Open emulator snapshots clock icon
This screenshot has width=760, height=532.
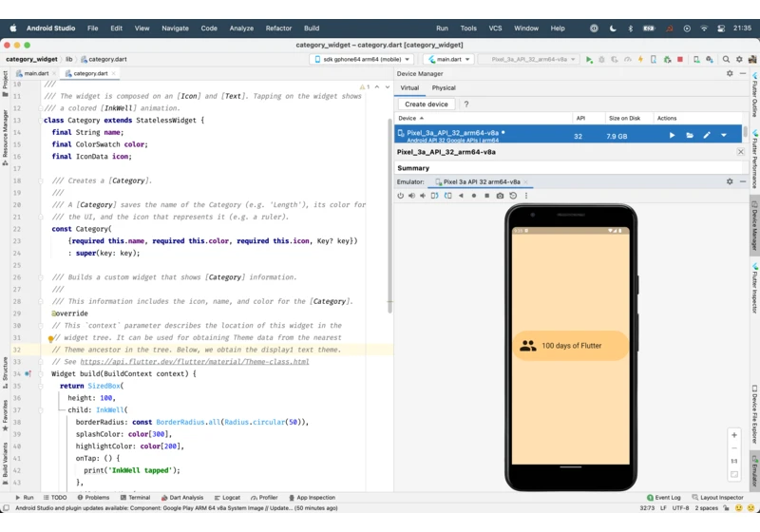pos(513,196)
